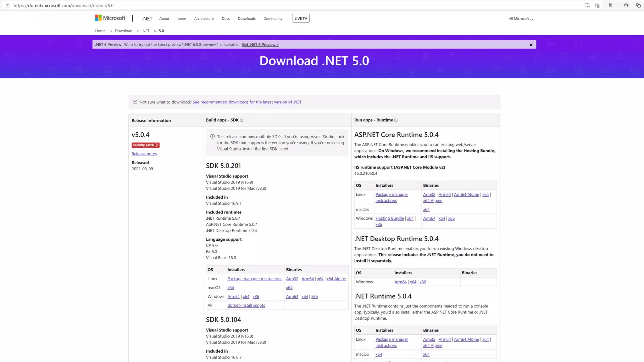The height and width of the screenshot is (362, 644).
Task: Click info icon next to Run apps - Runtime
Action: pos(396,120)
